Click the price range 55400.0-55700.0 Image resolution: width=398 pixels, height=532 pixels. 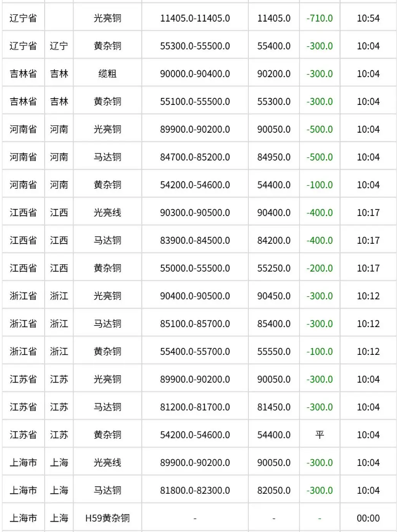point(195,352)
